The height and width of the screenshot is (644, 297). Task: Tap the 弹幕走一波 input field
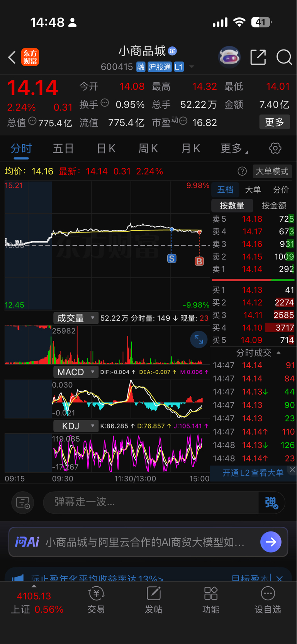coord(151,502)
